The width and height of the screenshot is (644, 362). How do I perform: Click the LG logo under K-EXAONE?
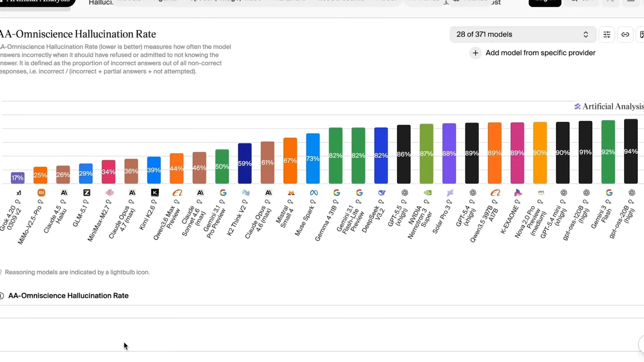click(x=518, y=193)
